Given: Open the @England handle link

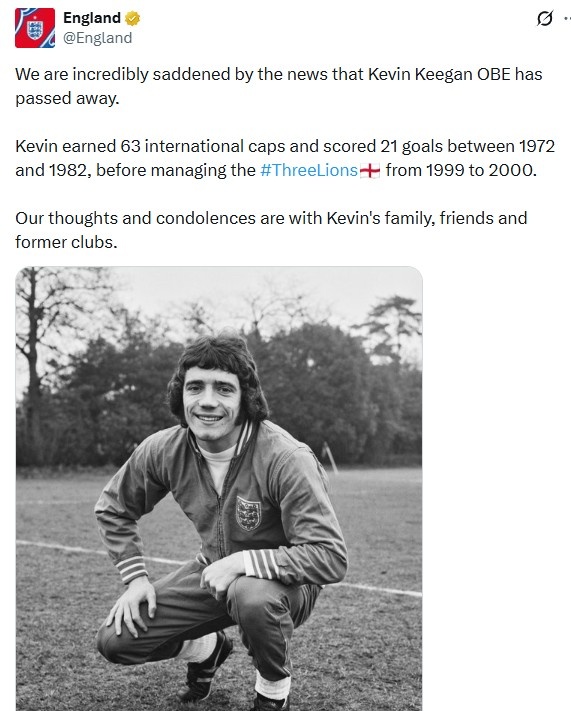Looking at the screenshot, I should coord(98,38).
